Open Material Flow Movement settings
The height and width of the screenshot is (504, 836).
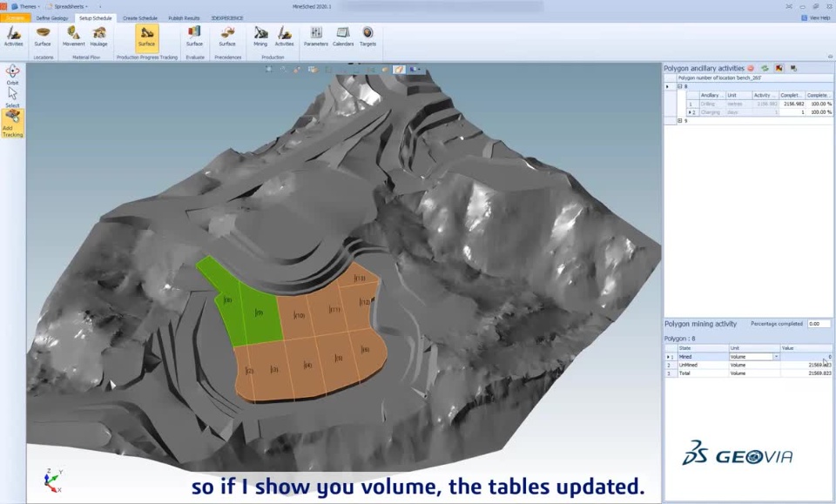pyautogui.click(x=73, y=37)
